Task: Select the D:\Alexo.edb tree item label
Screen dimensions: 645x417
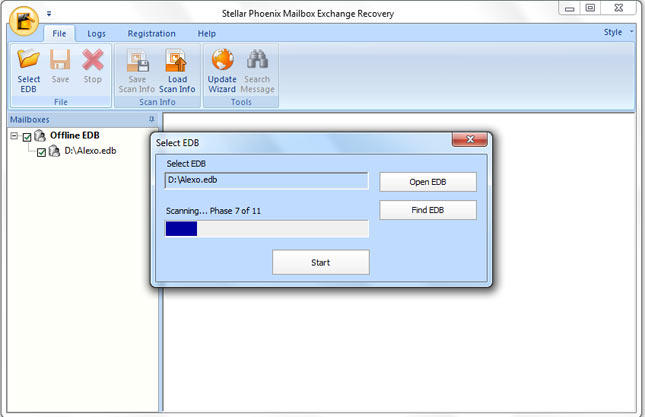Action: [90, 151]
